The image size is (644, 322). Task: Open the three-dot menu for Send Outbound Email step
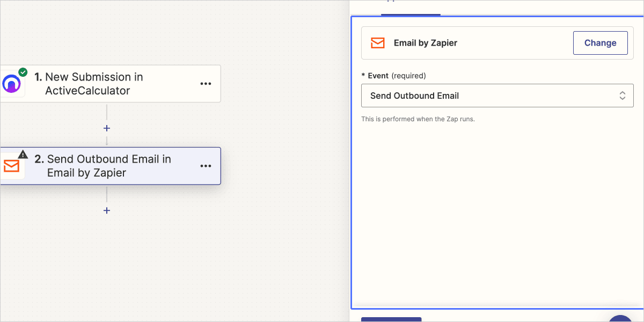click(x=206, y=166)
